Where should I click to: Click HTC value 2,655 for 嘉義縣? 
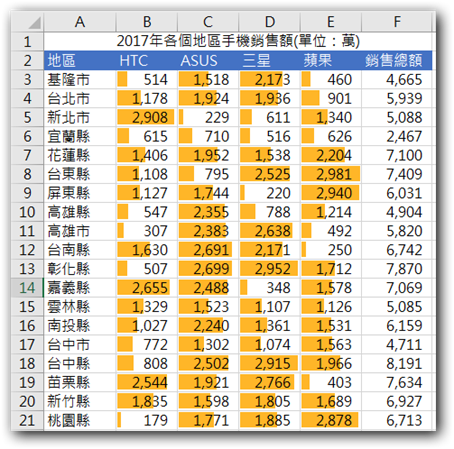147,288
